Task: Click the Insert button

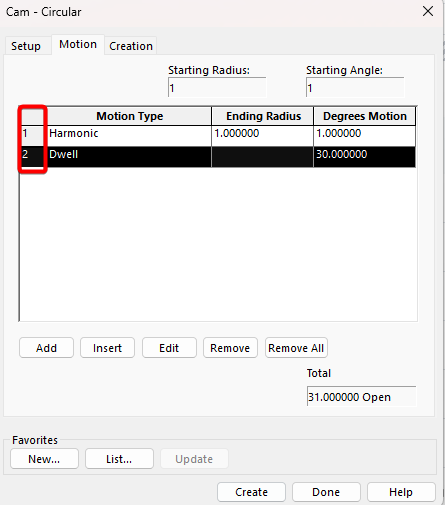Action: tap(107, 348)
